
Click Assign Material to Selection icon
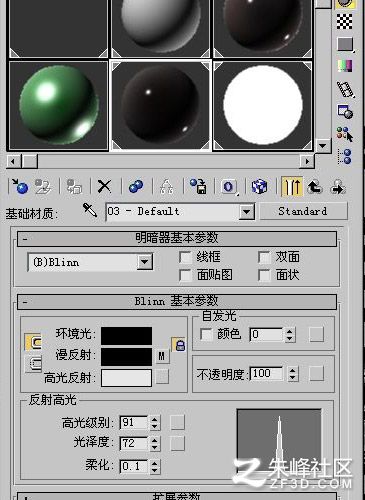[x=74, y=186]
